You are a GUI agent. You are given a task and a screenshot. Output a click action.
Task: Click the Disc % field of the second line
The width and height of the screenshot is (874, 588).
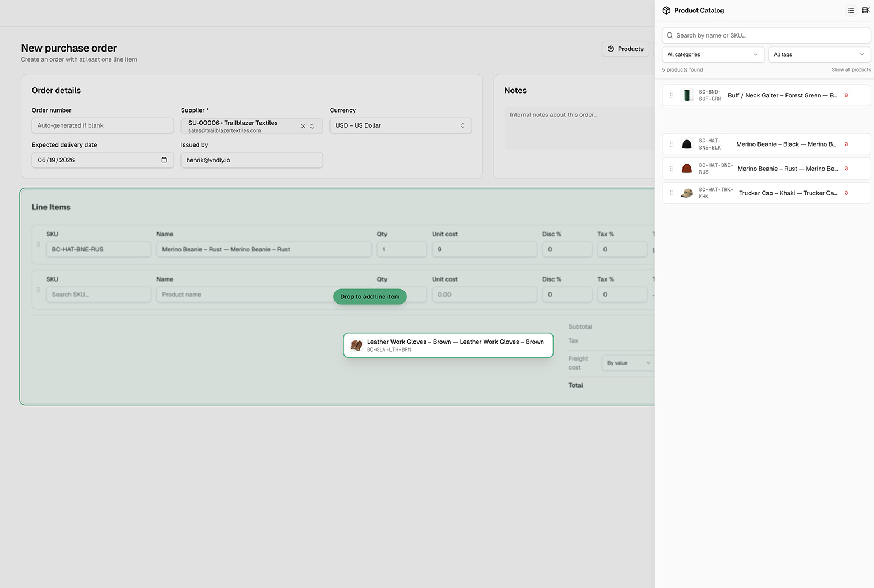pos(567,295)
